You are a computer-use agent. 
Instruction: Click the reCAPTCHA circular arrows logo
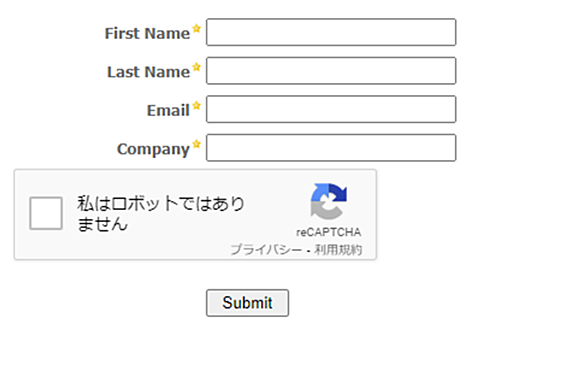pyautogui.click(x=329, y=201)
